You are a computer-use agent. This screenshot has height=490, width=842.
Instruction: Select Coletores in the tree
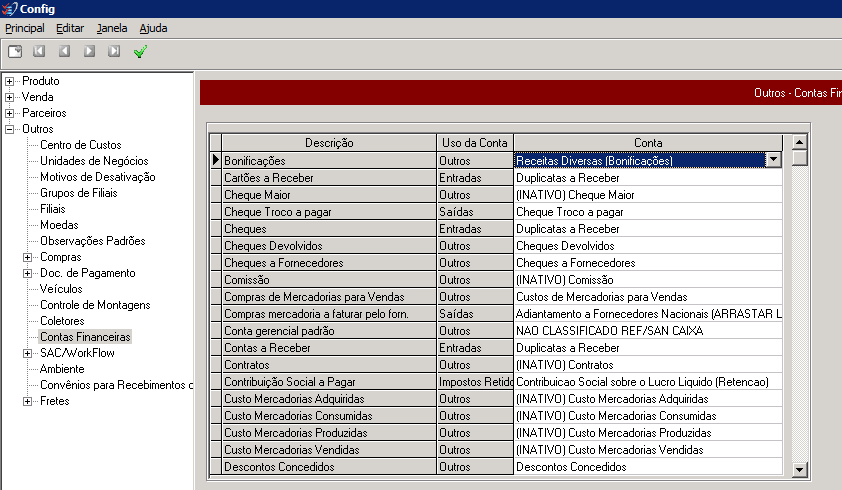pos(62,321)
